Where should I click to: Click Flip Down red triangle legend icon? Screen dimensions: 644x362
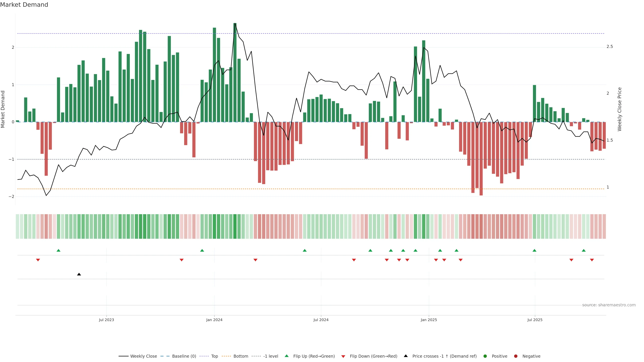pos(343,356)
